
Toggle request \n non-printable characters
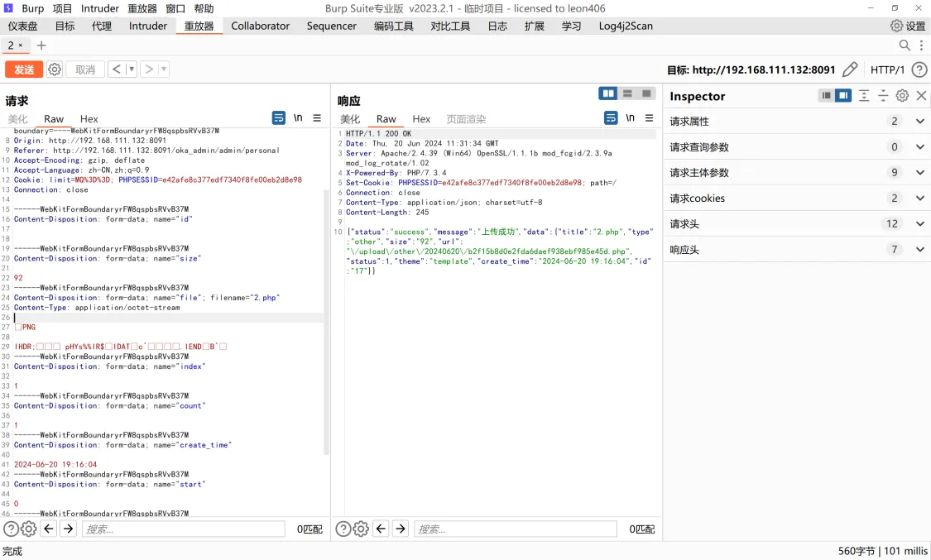298,117
